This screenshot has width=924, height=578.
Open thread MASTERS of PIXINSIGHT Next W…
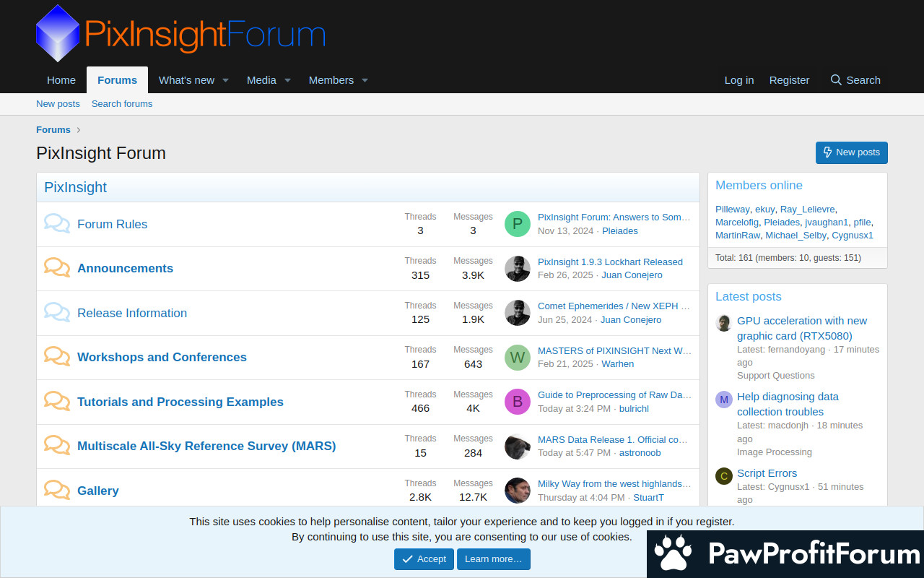(x=614, y=350)
